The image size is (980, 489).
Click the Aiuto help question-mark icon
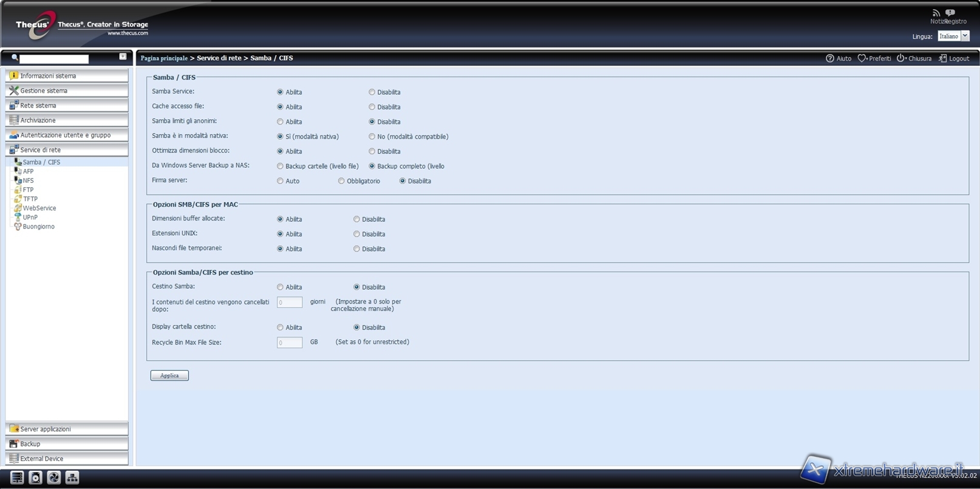point(830,58)
